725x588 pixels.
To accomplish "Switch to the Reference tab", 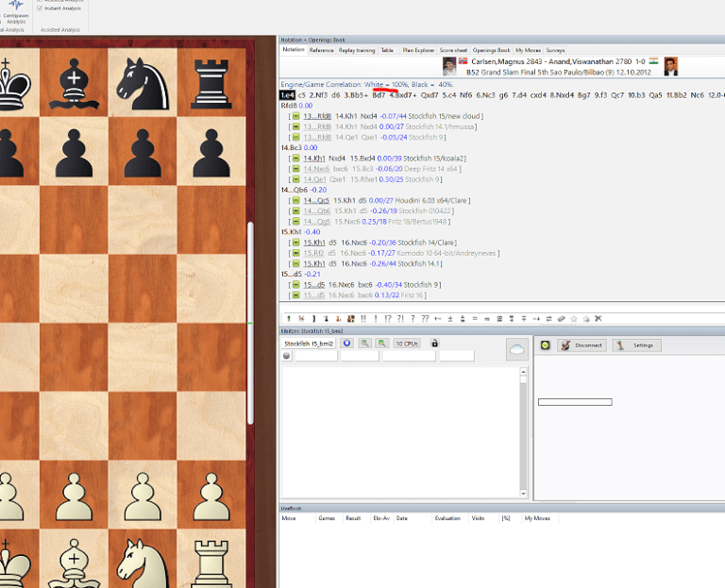I will [x=321, y=50].
